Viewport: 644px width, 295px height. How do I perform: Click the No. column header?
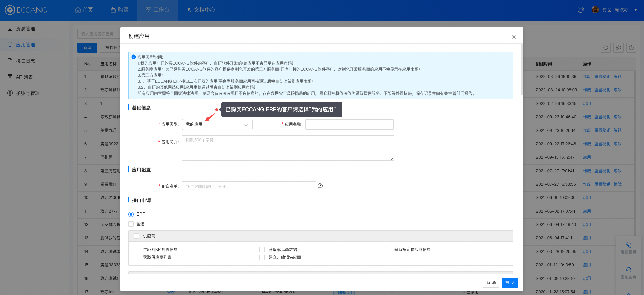click(x=87, y=64)
